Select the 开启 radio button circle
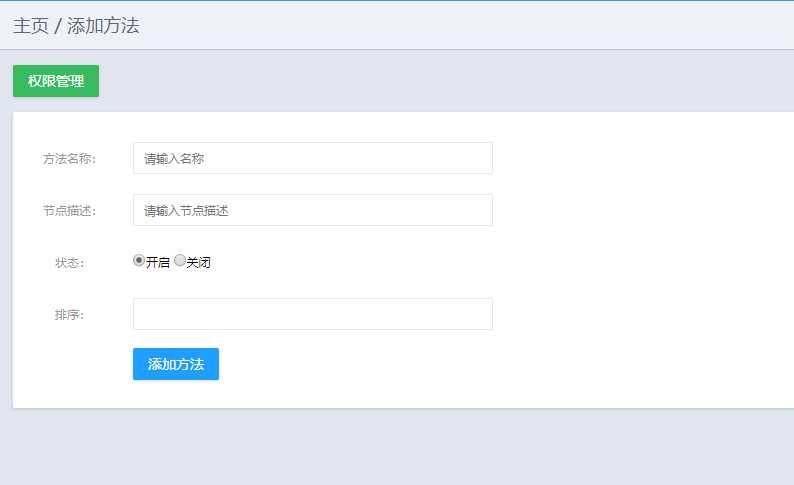Image resolution: width=794 pixels, height=485 pixels. (x=139, y=261)
